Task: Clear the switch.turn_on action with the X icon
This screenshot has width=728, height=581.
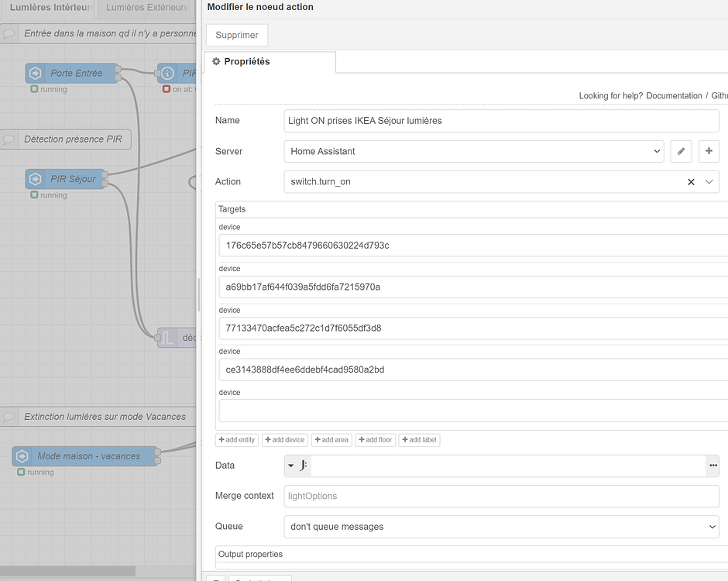Action: 691,182
